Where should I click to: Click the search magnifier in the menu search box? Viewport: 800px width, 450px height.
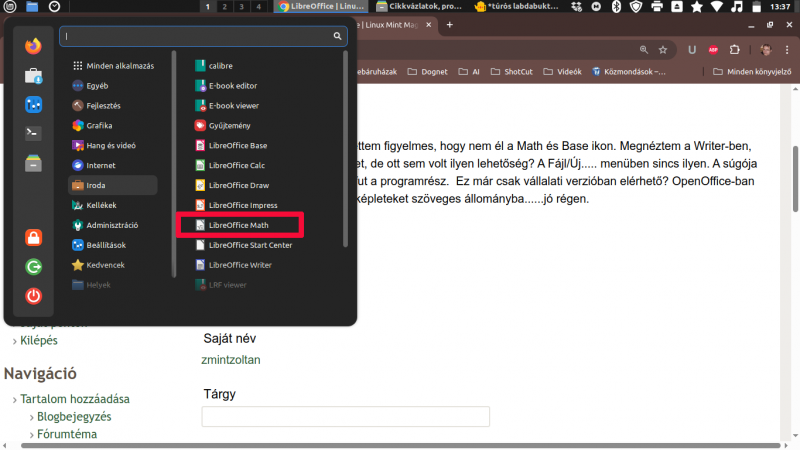click(x=337, y=36)
